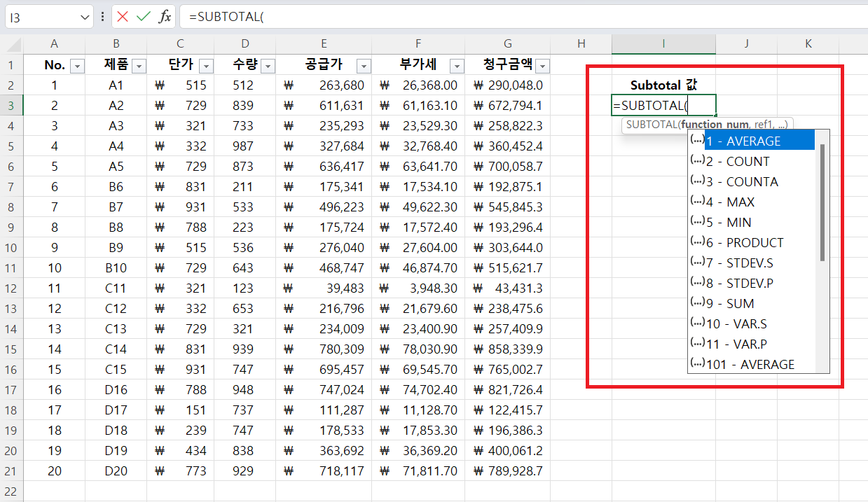Choose 1 - AVERAGE from function list
This screenshot has height=502, width=868.
752,141
